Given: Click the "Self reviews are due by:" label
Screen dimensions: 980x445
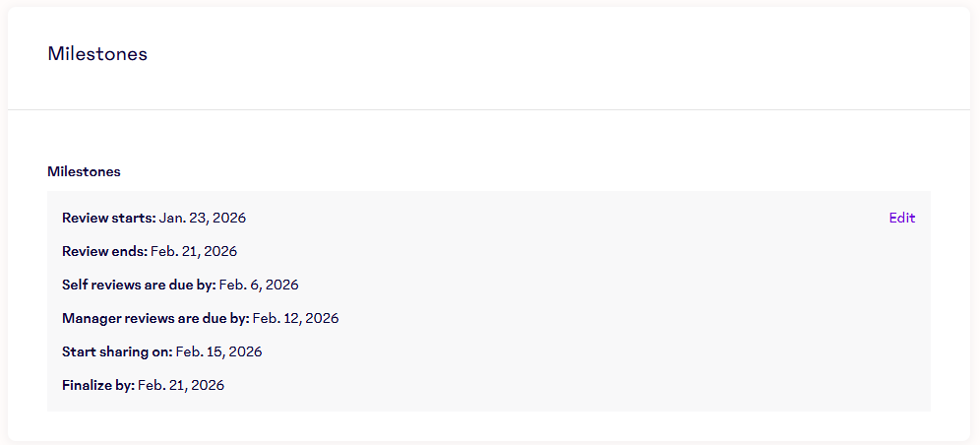Looking at the screenshot, I should click(139, 285).
